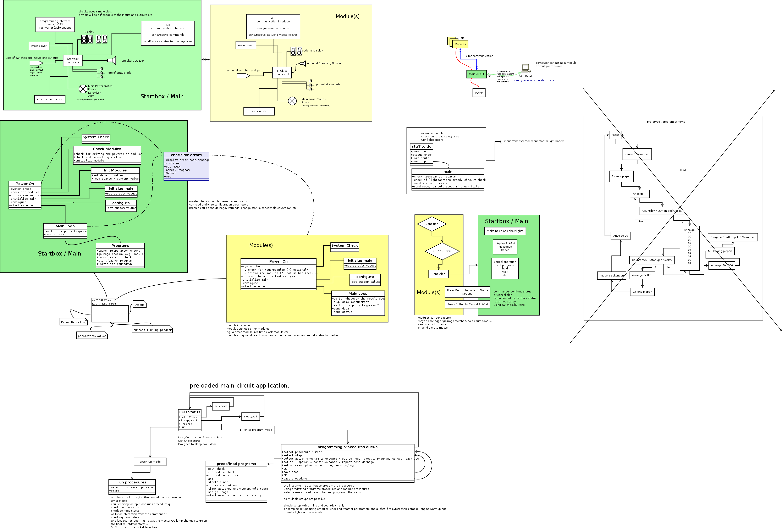Select the Reset box in prototype scheme
This screenshot has height=532, width=782.
click(615, 135)
